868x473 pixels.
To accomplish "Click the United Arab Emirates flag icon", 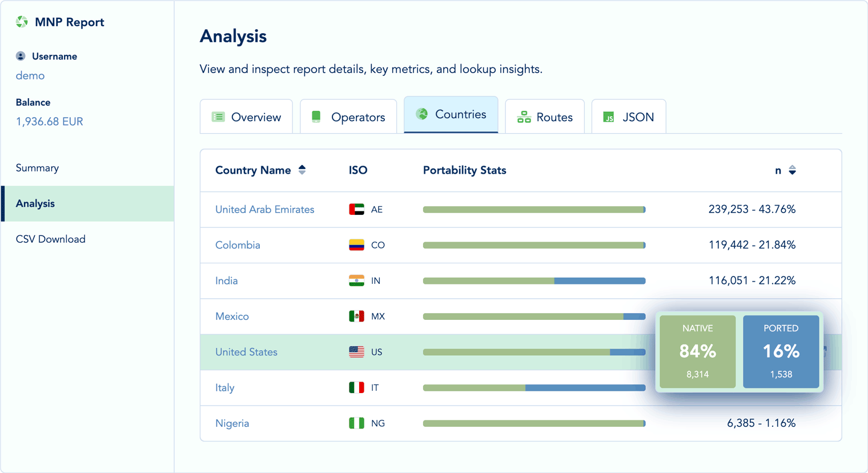I will pos(356,210).
